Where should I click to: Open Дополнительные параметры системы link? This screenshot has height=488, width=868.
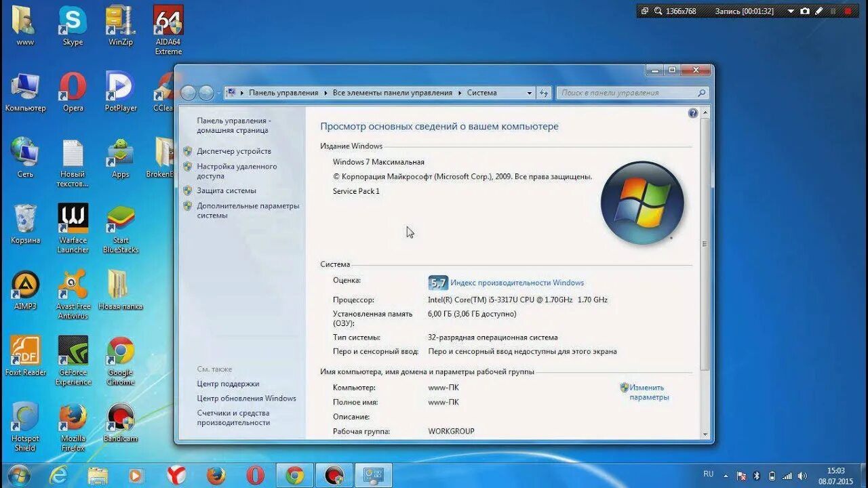click(248, 210)
